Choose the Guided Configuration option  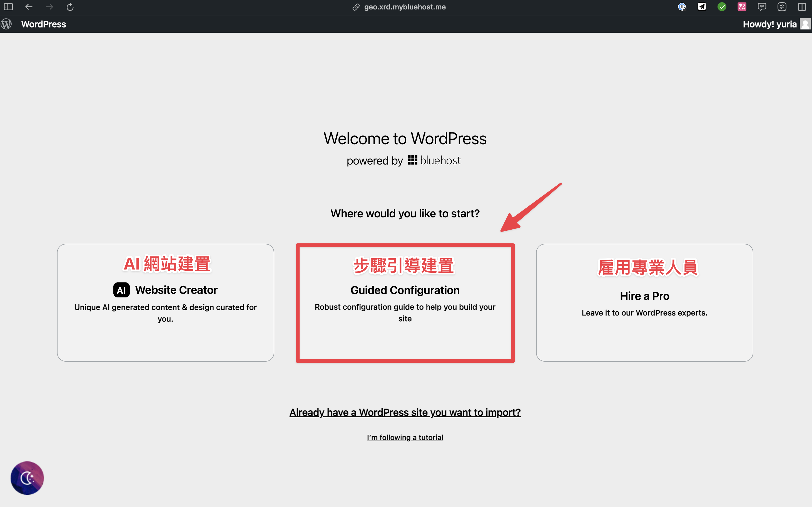[x=405, y=303]
